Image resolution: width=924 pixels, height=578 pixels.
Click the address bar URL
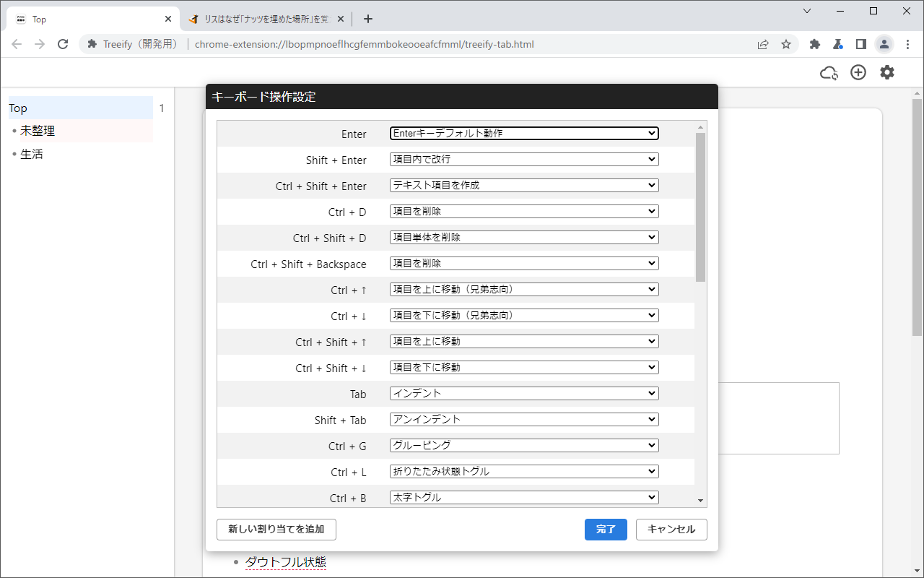[365, 44]
